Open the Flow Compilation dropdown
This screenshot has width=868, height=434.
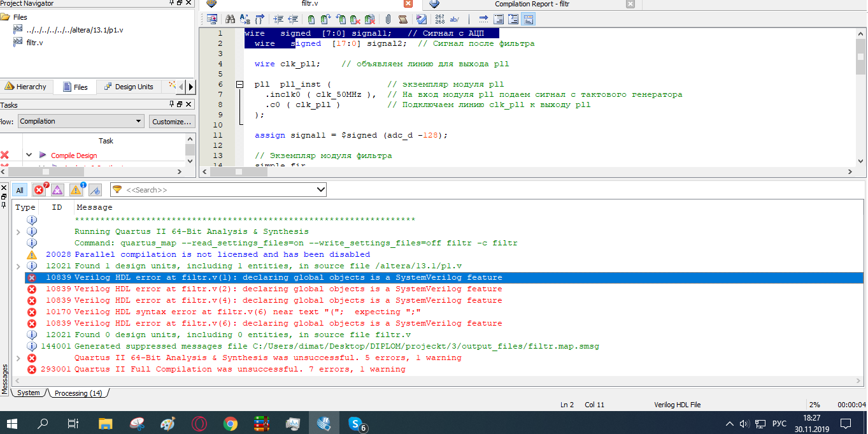point(81,121)
